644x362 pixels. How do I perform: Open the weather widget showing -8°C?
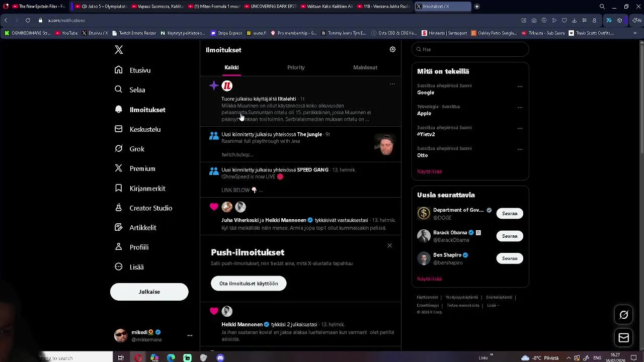pos(540,358)
